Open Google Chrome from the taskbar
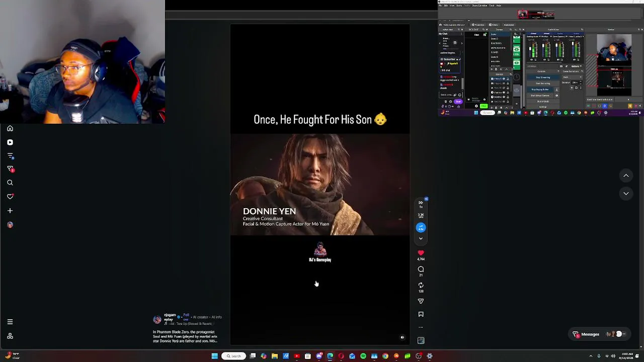Screen dimensions: 644x362 point(385,356)
